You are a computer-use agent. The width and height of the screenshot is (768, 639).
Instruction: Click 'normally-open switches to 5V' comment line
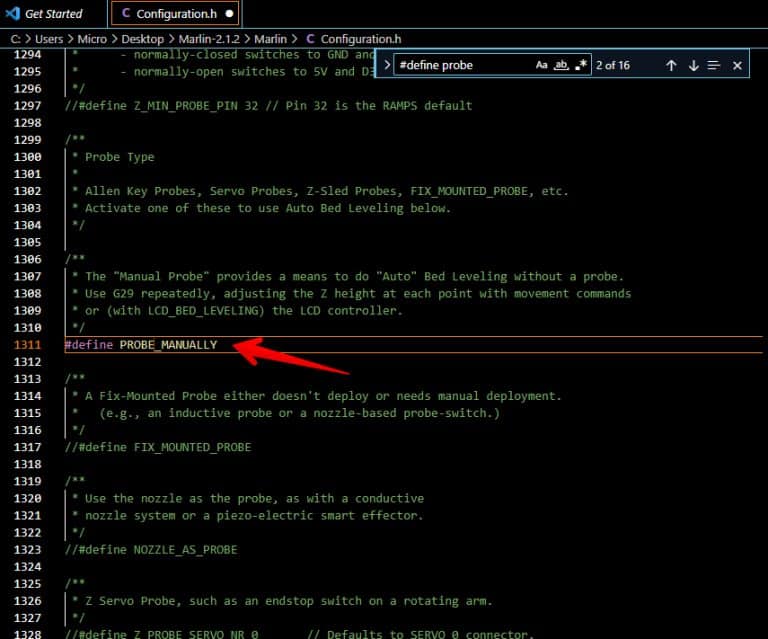tap(248, 71)
